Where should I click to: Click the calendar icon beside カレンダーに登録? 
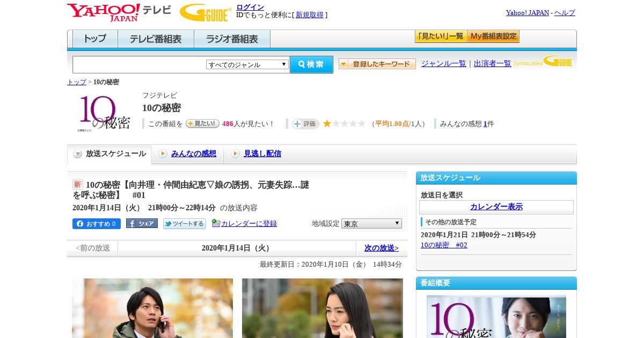216,223
